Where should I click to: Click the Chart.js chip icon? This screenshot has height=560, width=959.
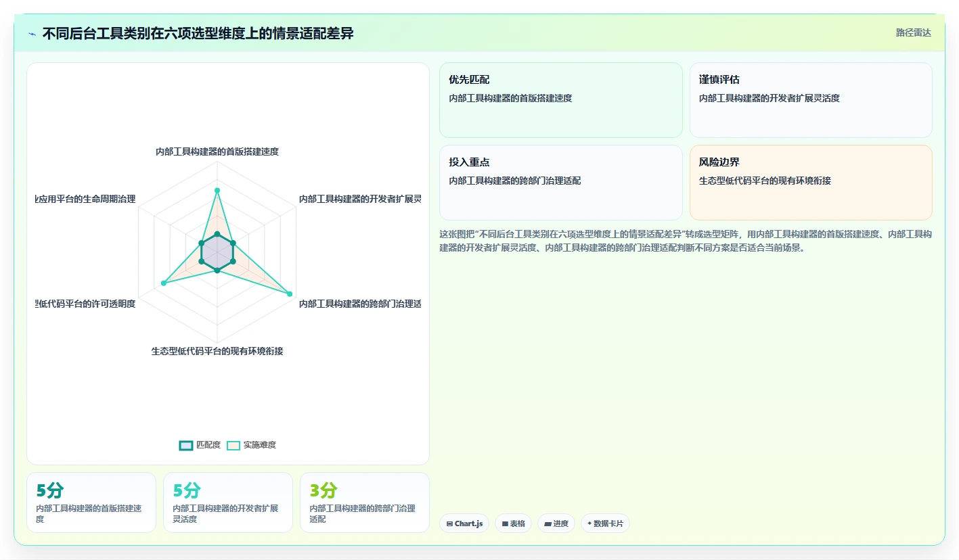[449, 524]
